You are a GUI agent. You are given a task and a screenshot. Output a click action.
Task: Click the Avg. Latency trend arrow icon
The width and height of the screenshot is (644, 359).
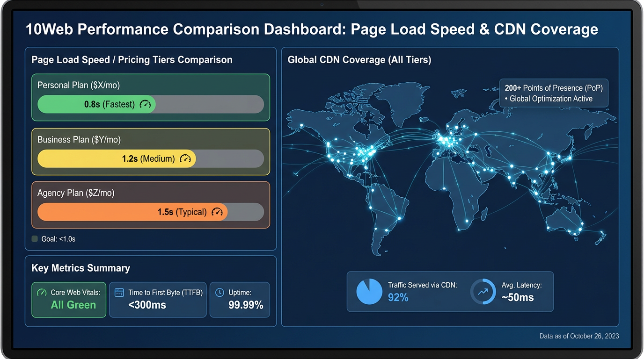click(x=483, y=291)
